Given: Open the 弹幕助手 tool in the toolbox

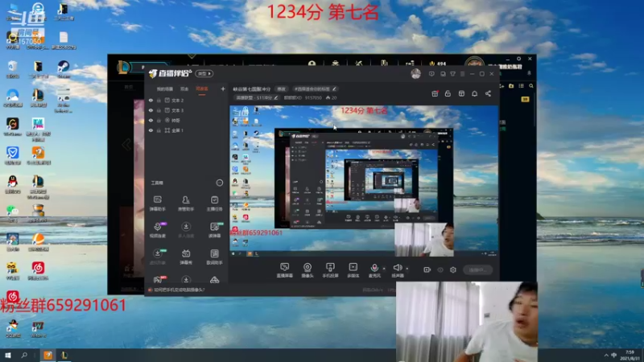Looking at the screenshot, I should coord(157,204).
